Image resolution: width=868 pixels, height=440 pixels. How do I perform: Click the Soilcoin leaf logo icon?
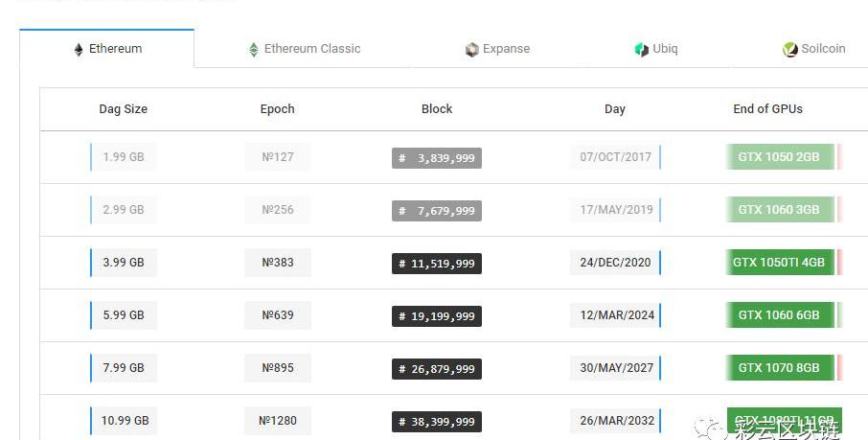point(790,49)
